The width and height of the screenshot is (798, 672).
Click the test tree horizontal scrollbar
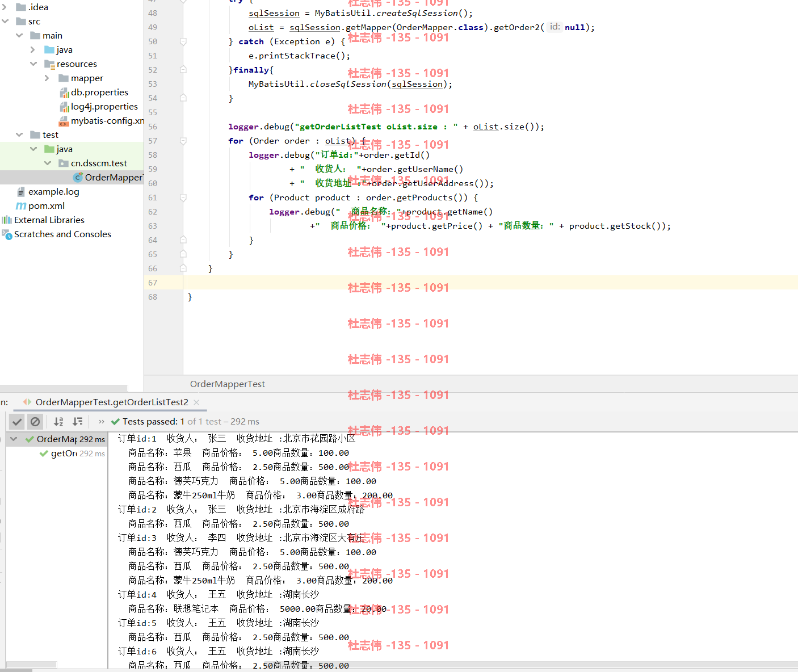[x=31, y=664]
